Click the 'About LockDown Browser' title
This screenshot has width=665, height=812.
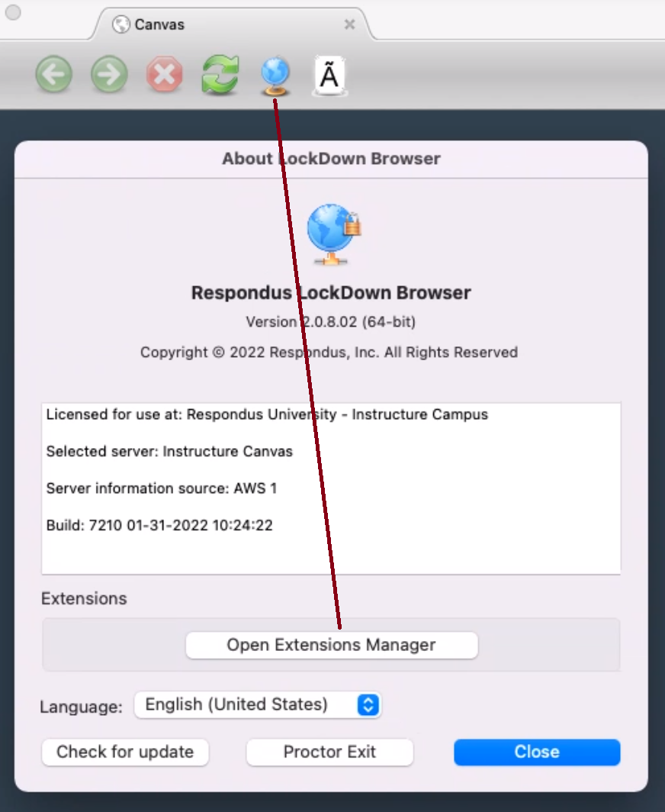tap(331, 159)
